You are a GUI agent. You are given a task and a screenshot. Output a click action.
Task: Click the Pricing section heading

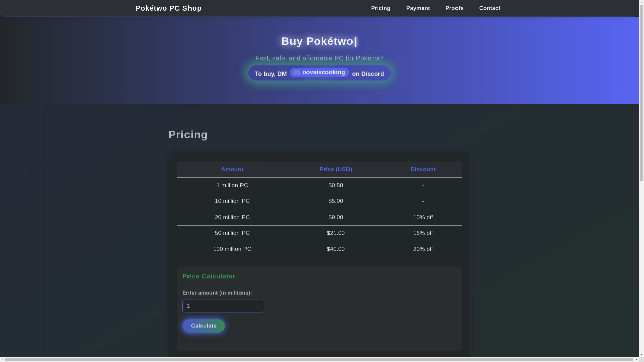pyautogui.click(x=188, y=135)
